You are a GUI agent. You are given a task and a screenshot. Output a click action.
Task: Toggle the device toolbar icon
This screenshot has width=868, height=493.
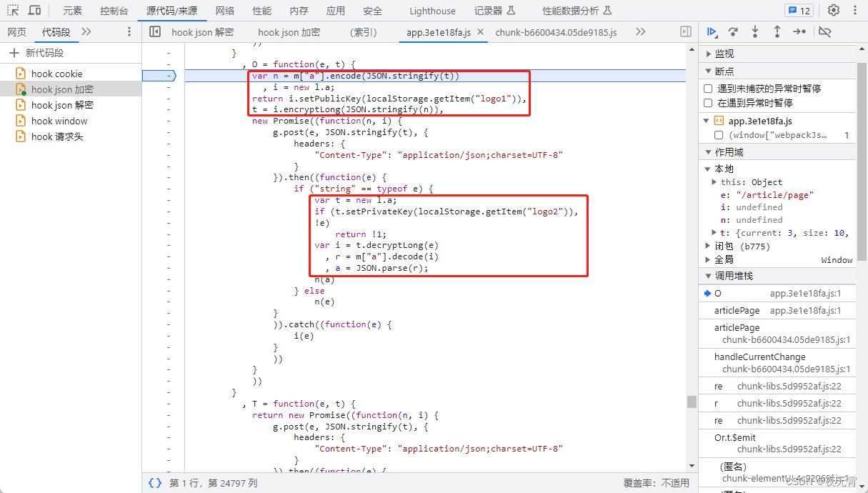click(x=34, y=11)
